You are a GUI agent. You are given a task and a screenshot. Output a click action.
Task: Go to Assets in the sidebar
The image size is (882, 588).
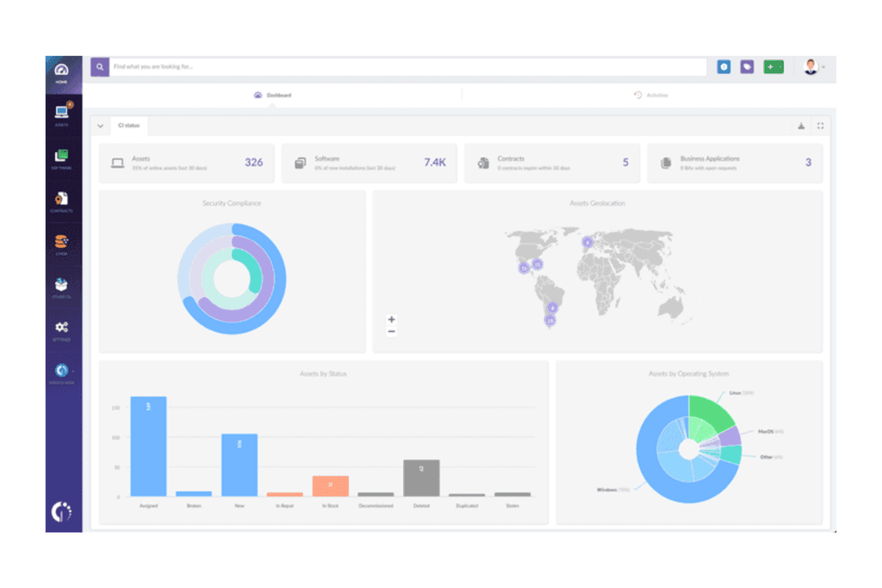(62, 114)
